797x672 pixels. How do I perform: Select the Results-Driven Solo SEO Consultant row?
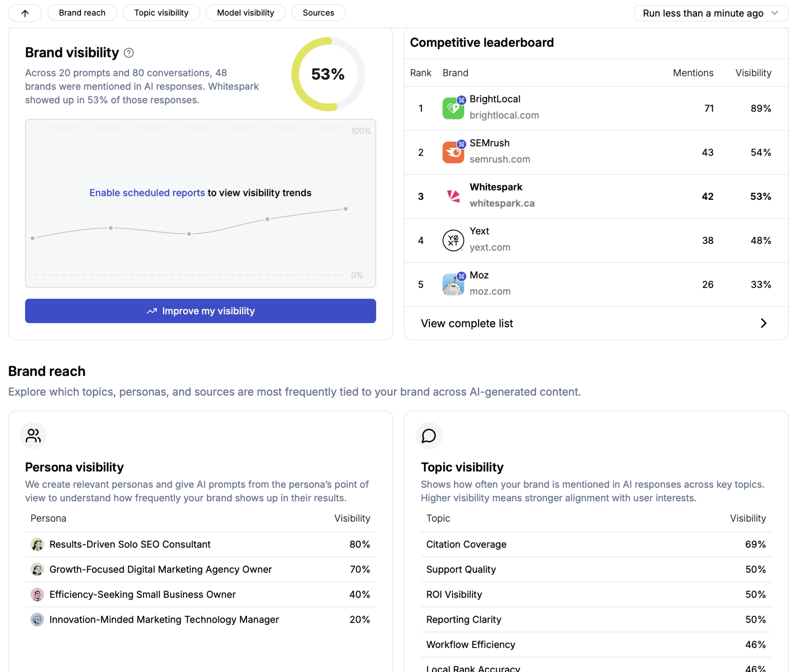click(x=200, y=544)
